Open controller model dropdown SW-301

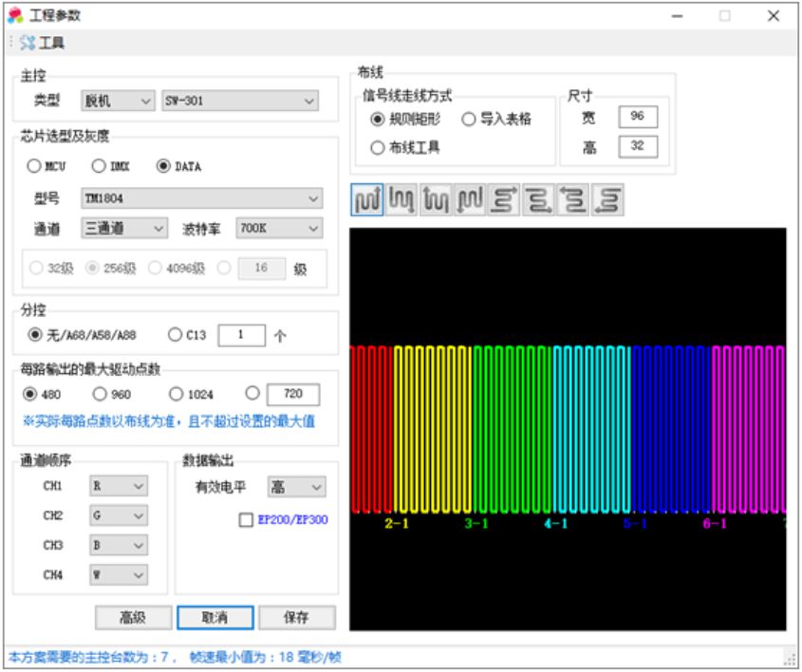pos(240,101)
